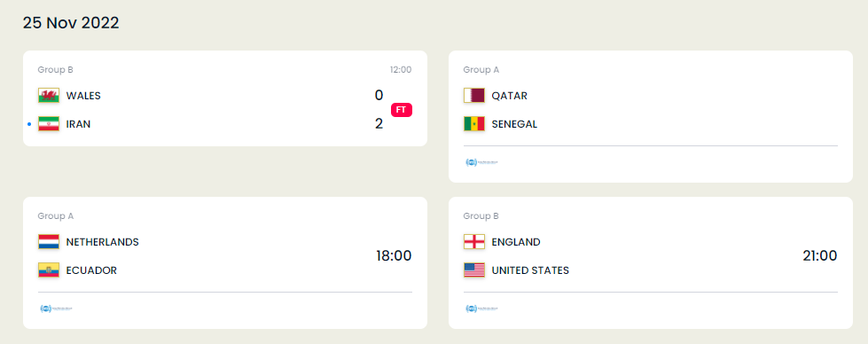Click the Wales flag icon
This screenshot has width=868, height=344.
(x=49, y=95)
